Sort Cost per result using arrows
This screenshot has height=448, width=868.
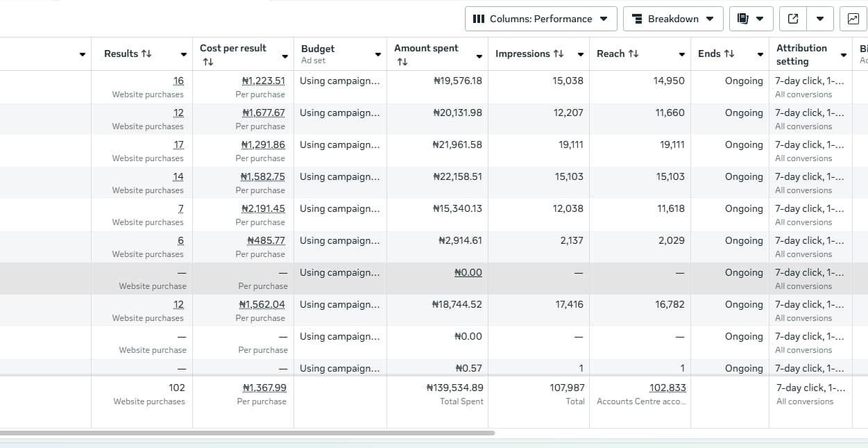coord(207,62)
